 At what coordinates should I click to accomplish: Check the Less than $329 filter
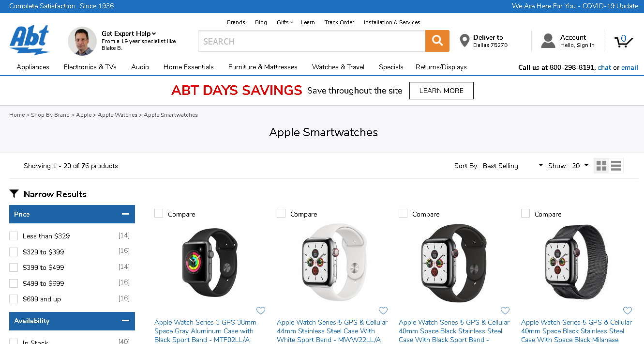[x=14, y=236]
